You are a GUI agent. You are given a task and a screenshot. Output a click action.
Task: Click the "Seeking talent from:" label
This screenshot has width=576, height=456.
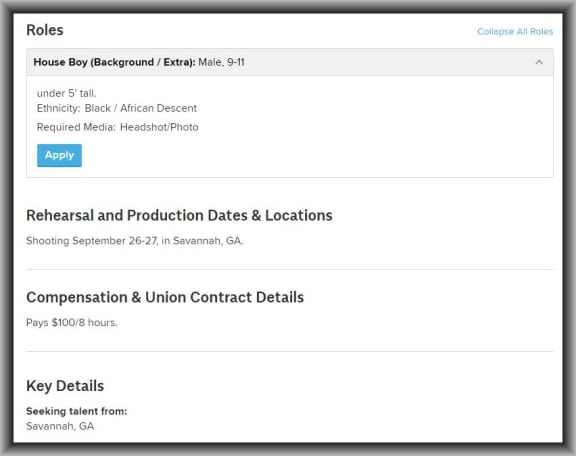pyautogui.click(x=77, y=411)
